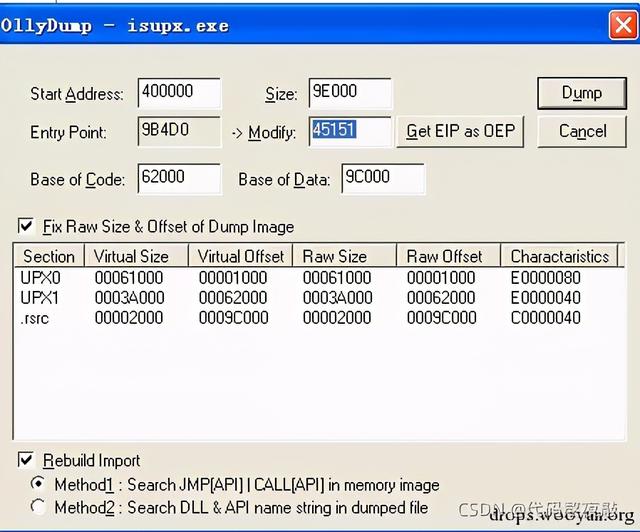Image resolution: width=640 pixels, height=532 pixels.
Task: Click UPX0 virtual offset 00001000
Action: point(233,278)
